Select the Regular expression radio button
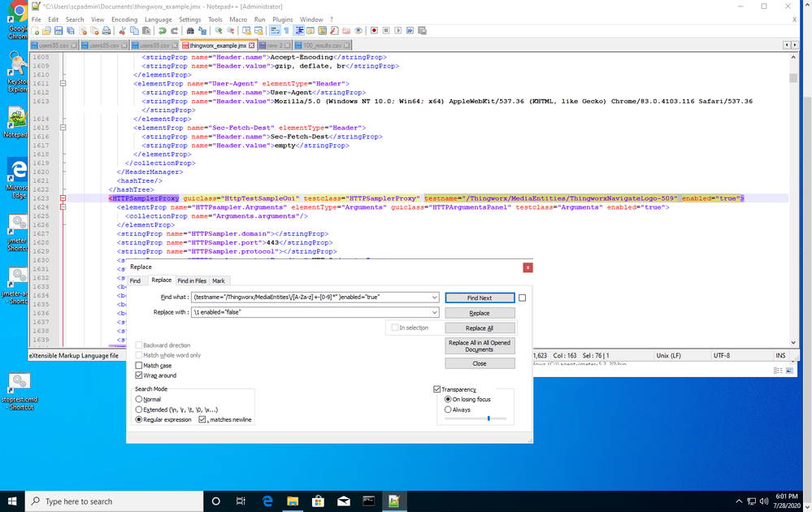This screenshot has height=512, width=812. (x=138, y=419)
